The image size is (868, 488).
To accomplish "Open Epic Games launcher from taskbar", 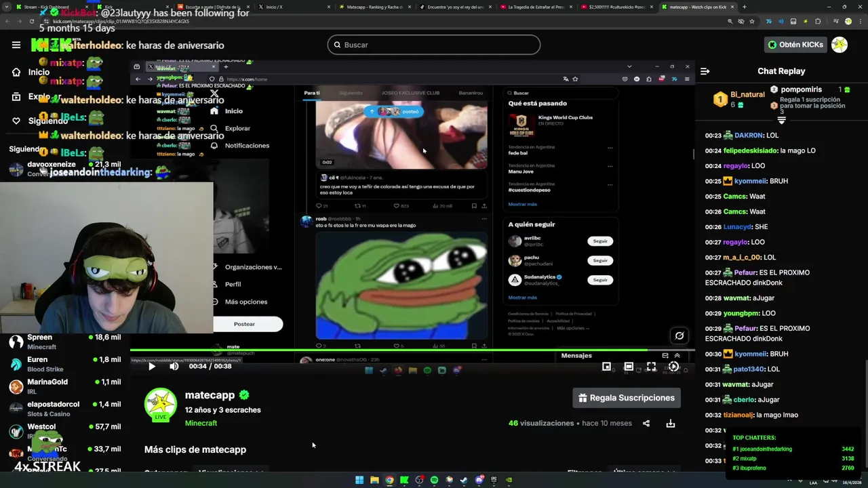I will coord(494,480).
